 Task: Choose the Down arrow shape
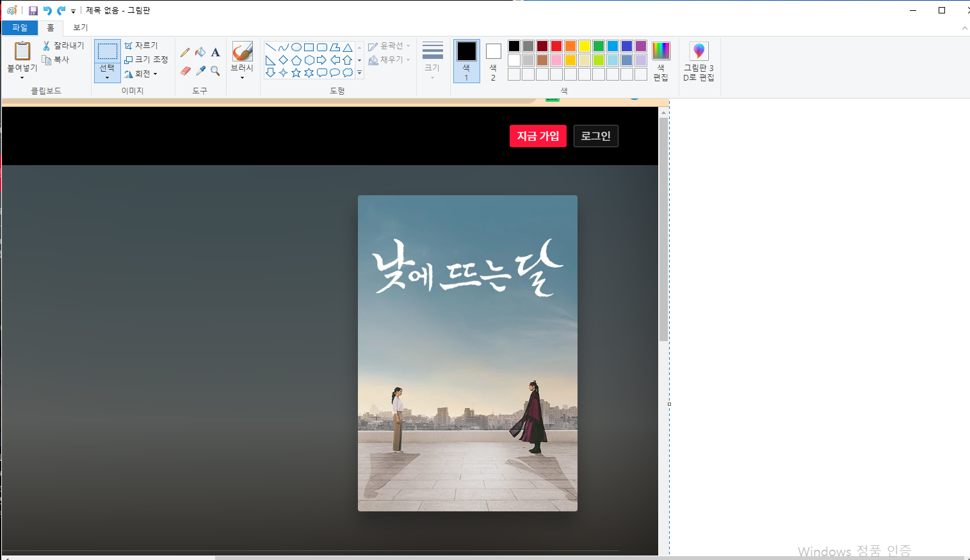(270, 73)
